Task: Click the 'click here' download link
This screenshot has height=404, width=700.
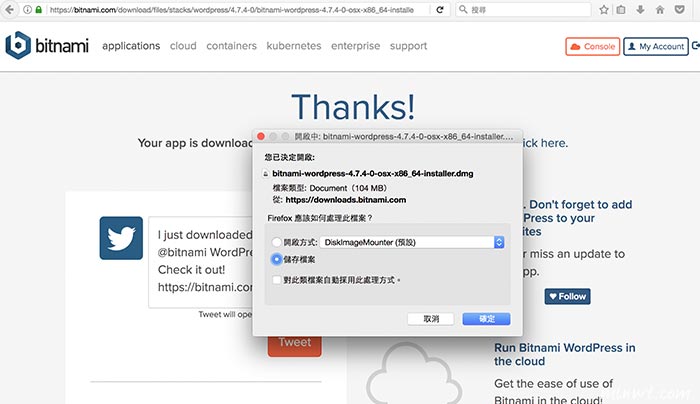Action: tap(545, 143)
